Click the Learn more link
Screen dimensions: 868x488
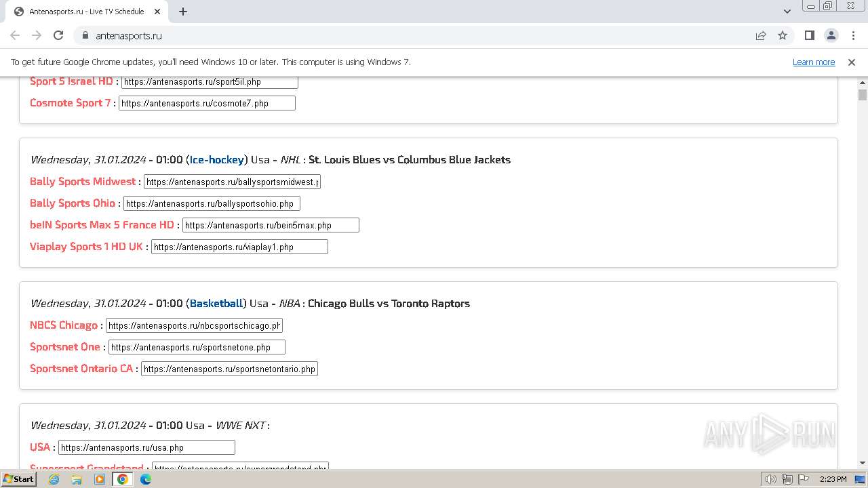[x=814, y=62]
